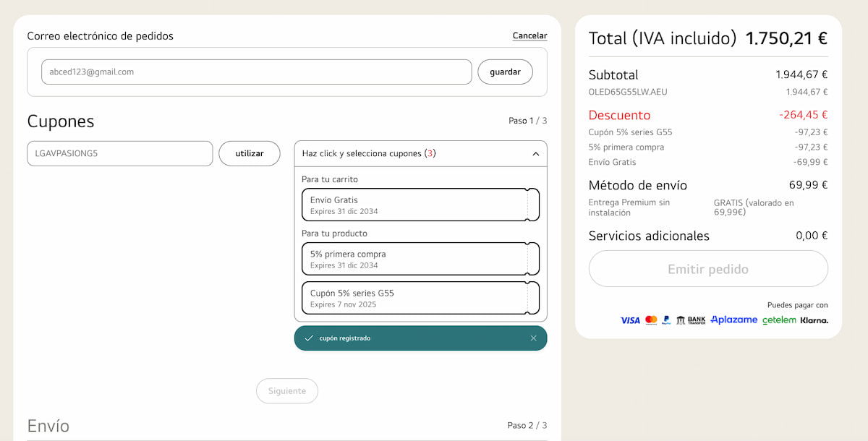Viewport: 868px width, 441px height.
Task: Click the Mastercard payment logo
Action: (x=651, y=320)
